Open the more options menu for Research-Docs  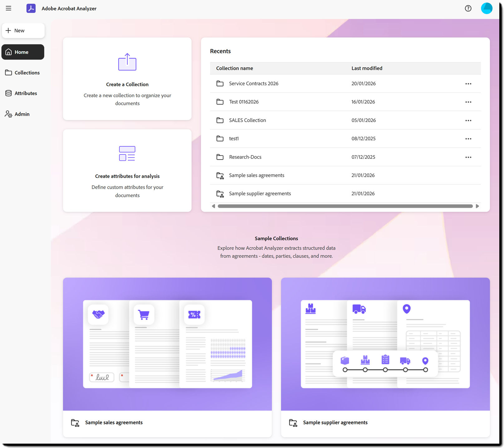click(468, 157)
